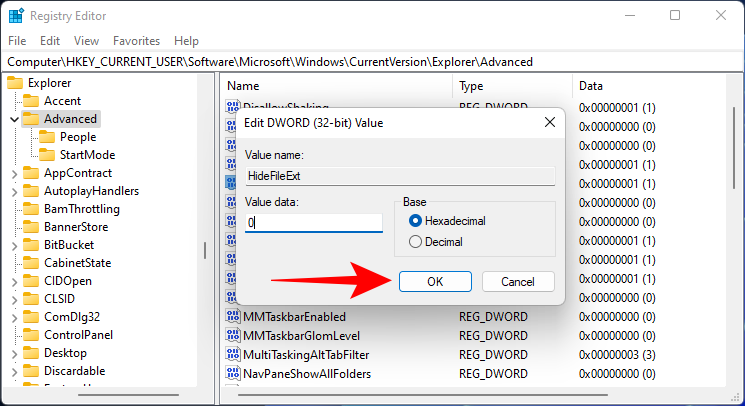Viewport: 745px width, 406px height.
Task: Select the BamThrottling folder icon
Action: click(x=31, y=209)
